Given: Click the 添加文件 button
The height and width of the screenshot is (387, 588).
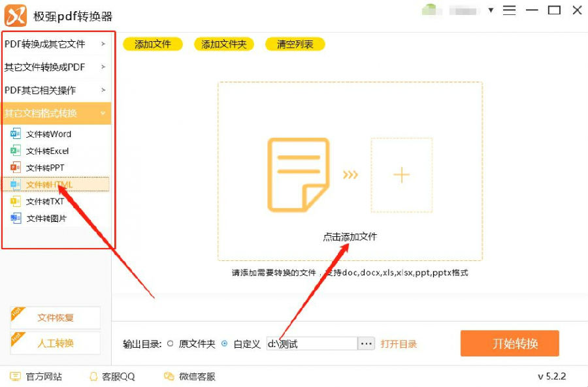Looking at the screenshot, I should 153,44.
